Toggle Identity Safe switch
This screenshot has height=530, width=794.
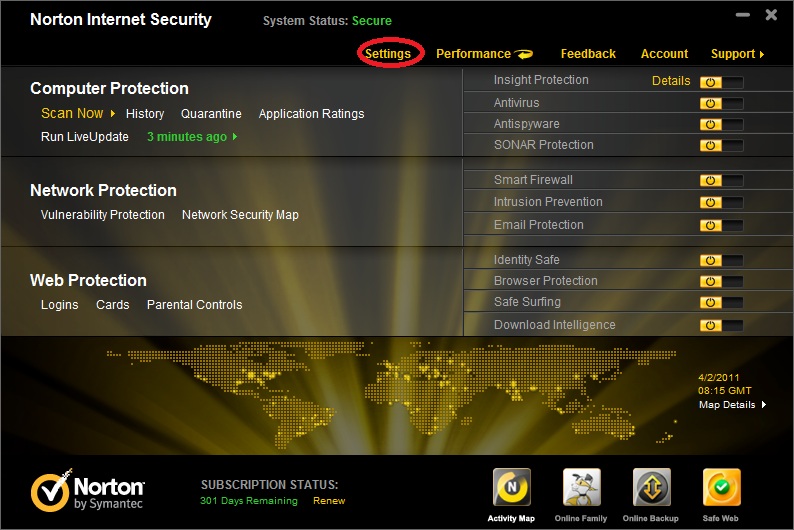[x=722, y=260]
